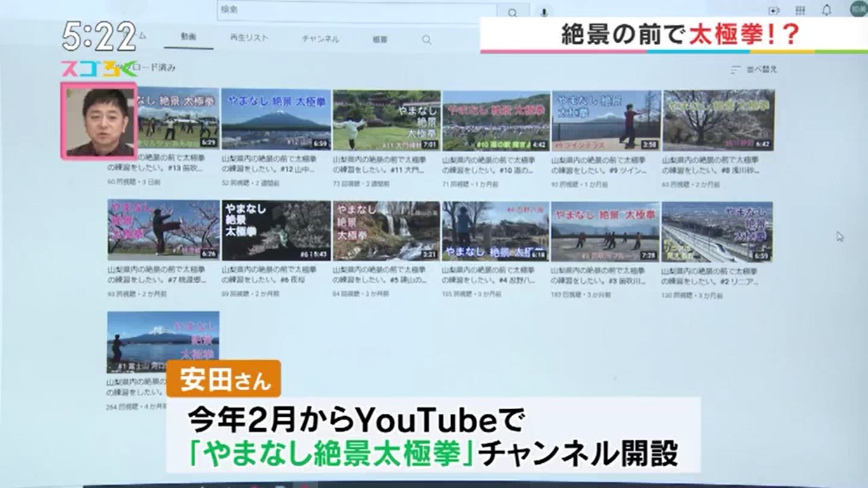Click the YouTube search magnifier button

[x=512, y=11]
